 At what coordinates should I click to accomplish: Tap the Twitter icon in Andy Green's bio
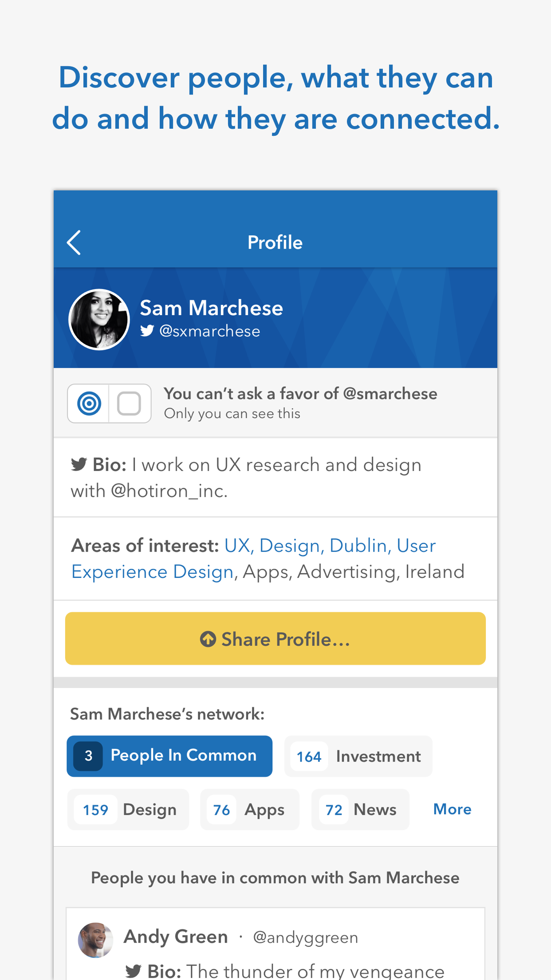[x=133, y=971]
